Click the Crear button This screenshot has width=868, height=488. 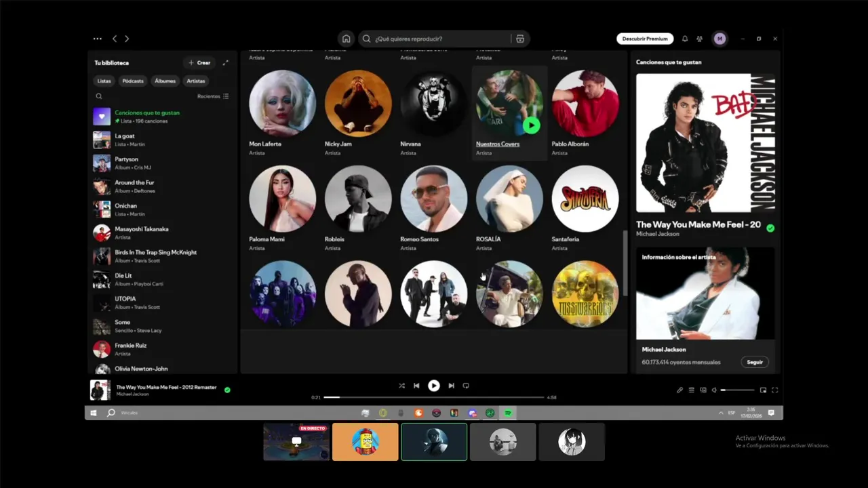(199, 62)
